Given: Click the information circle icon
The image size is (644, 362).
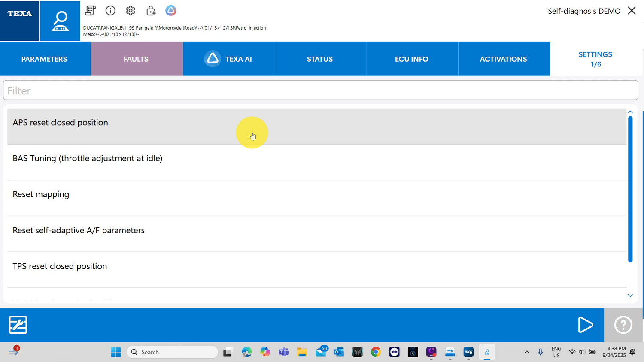Looking at the screenshot, I should (110, 10).
